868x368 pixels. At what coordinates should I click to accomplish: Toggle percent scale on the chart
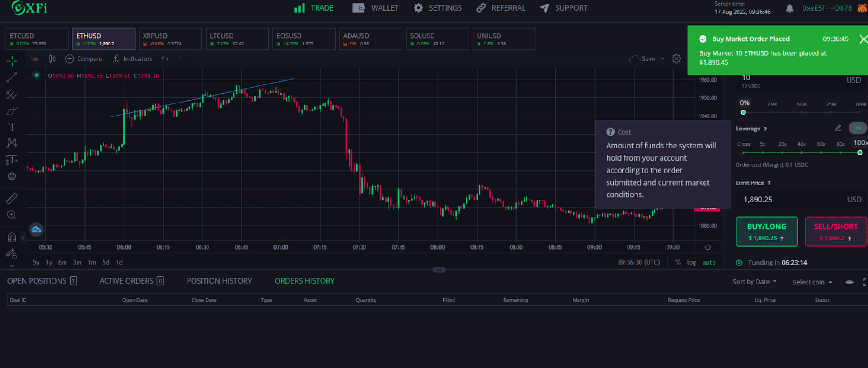(678, 262)
